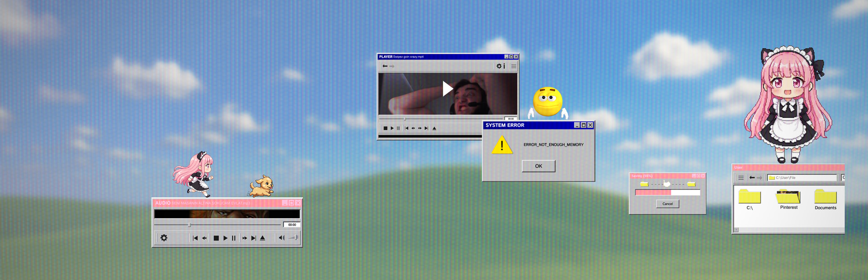Viewport: 868px width, 280px height.
Task: Rewind the video in PLAYER window
Action: (413, 128)
